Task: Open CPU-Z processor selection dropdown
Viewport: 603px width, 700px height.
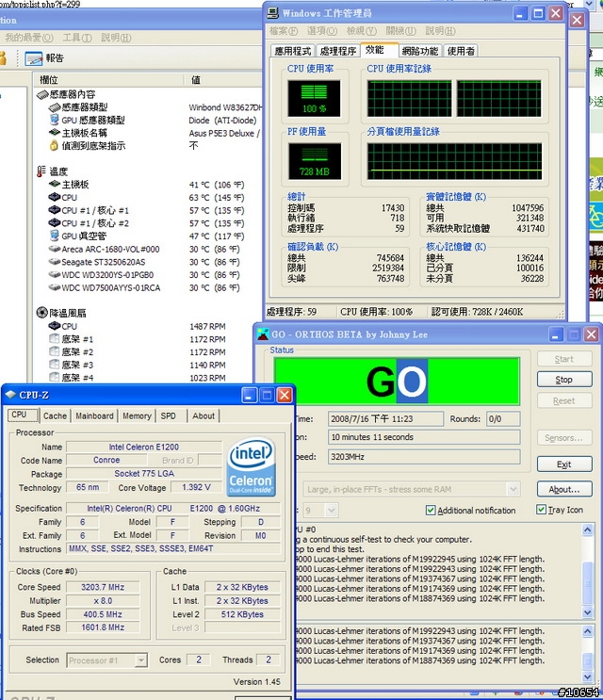Action: click(141, 659)
